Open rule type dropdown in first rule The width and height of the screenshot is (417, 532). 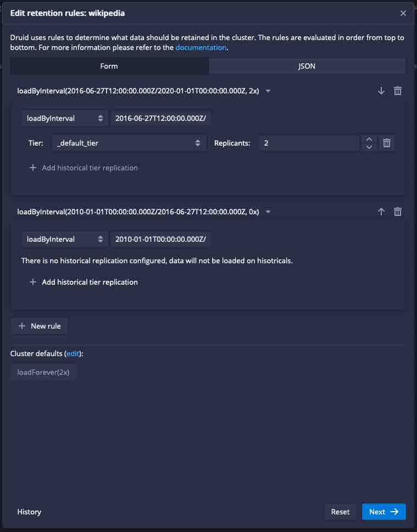pyautogui.click(x=65, y=118)
